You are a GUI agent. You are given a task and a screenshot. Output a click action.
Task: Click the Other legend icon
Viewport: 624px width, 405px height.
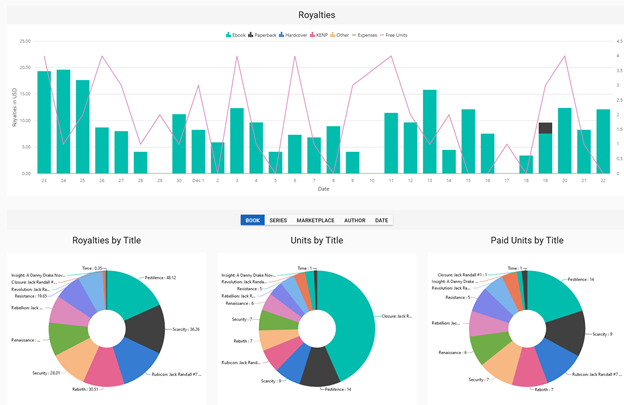332,35
